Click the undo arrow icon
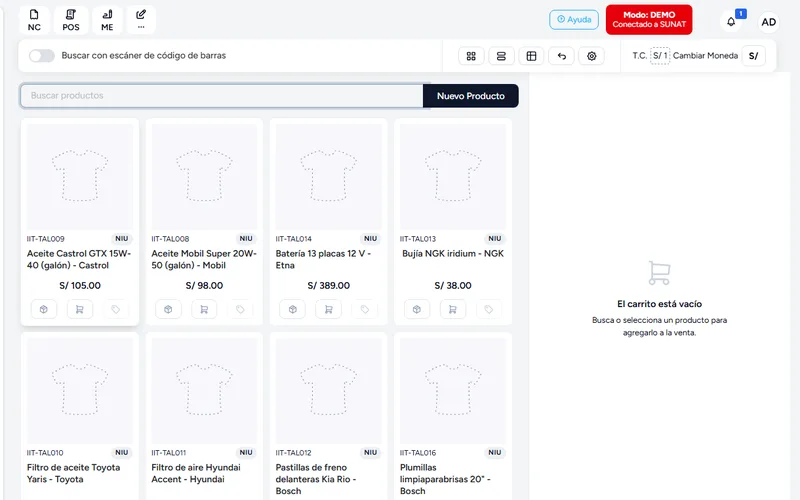This screenshot has width=800, height=500. (561, 56)
